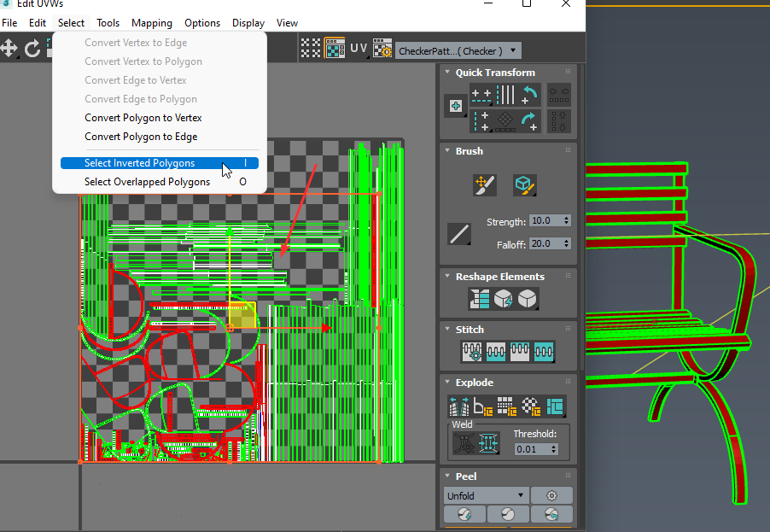Click the Flatten by Polygon Angle icon
The width and height of the screenshot is (770, 532).
pos(483,406)
